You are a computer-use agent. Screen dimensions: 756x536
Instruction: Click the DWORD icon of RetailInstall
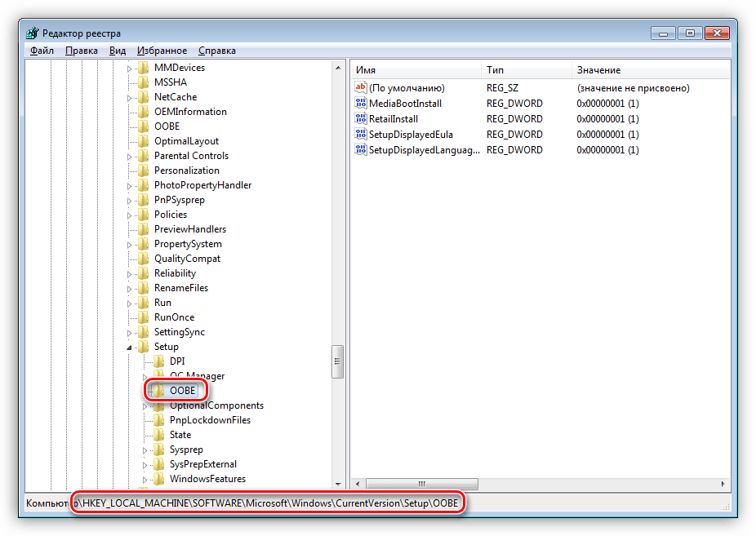361,118
